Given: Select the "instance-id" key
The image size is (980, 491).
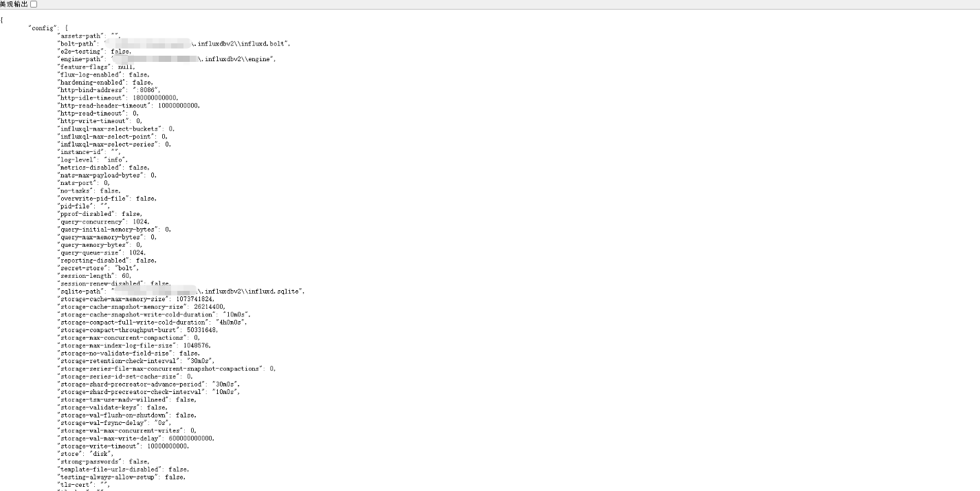Looking at the screenshot, I should [81, 151].
